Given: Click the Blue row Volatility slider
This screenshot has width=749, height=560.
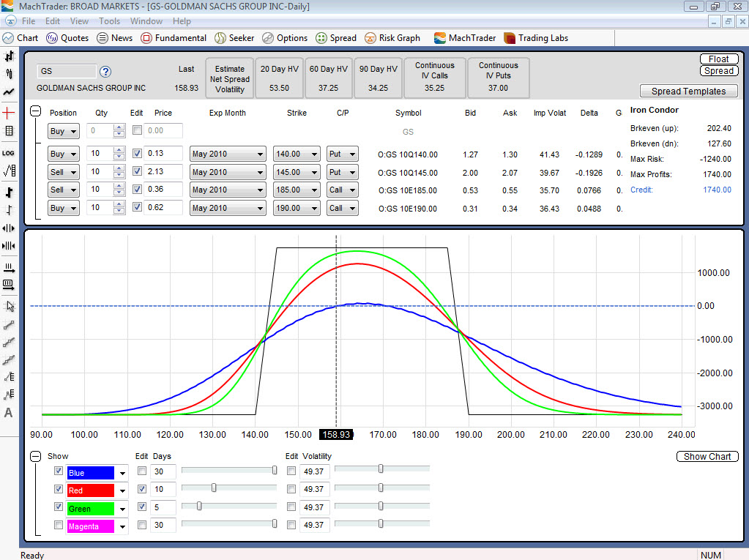Looking at the screenshot, I should point(382,468).
